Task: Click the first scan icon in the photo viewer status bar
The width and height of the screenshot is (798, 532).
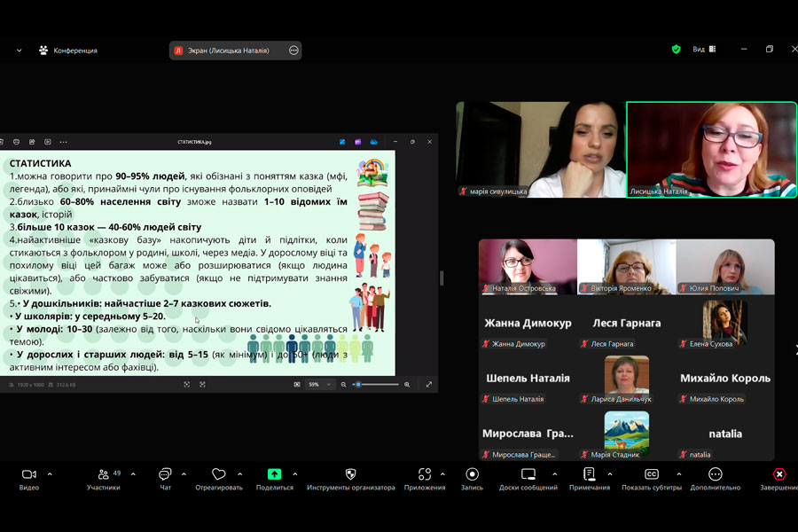Action: tap(187, 385)
